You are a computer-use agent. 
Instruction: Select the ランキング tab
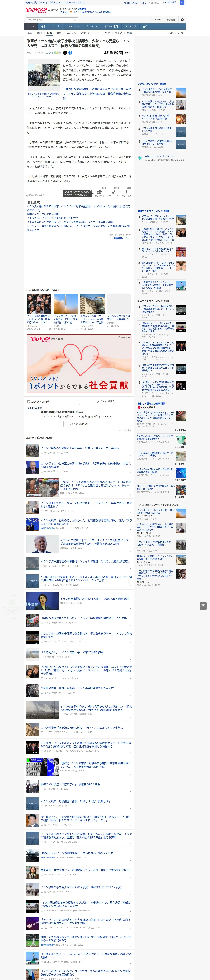pyautogui.click(x=130, y=27)
